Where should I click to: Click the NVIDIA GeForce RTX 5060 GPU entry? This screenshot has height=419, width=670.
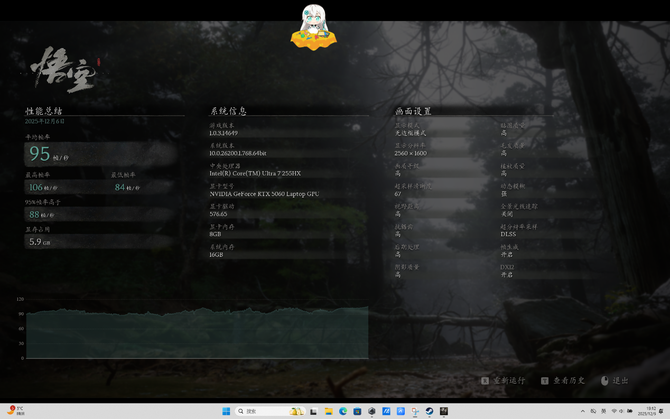point(264,193)
